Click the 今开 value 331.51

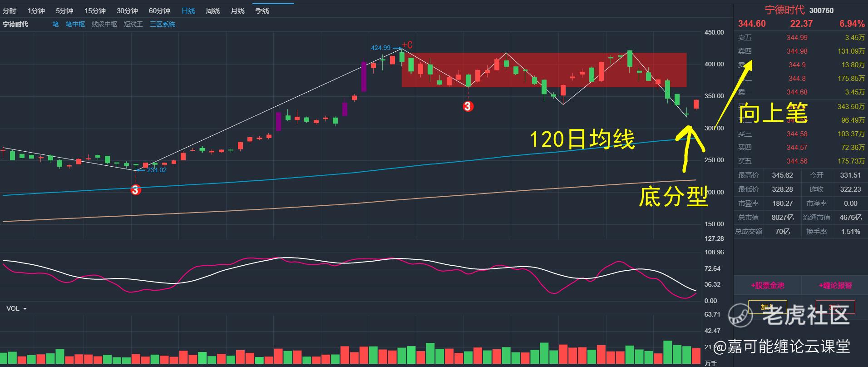click(850, 175)
